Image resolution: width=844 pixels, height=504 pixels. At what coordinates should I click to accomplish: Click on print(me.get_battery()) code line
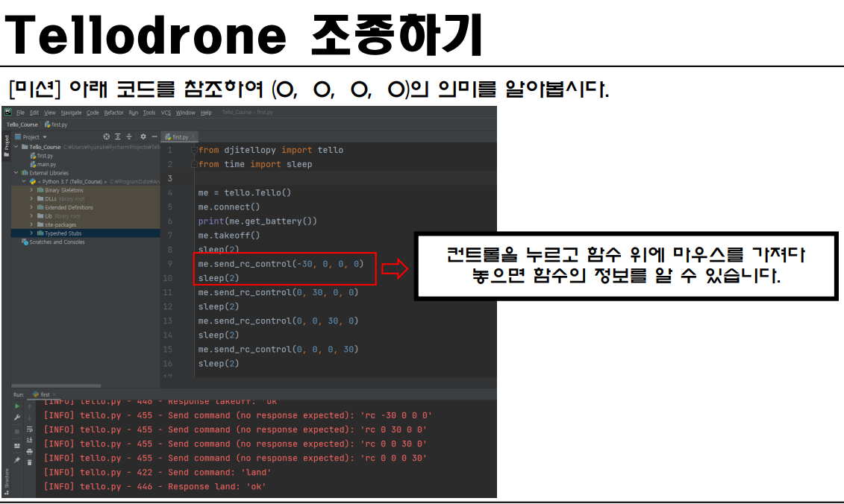[x=257, y=221]
